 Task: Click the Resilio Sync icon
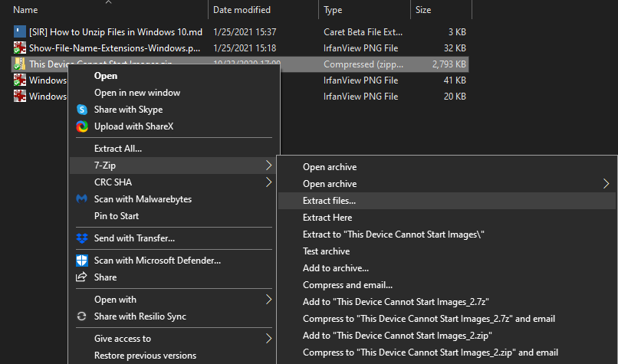pos(81,316)
